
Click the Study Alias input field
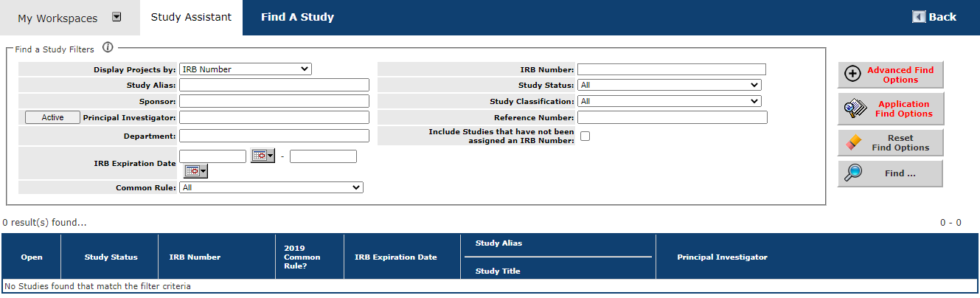tap(274, 85)
